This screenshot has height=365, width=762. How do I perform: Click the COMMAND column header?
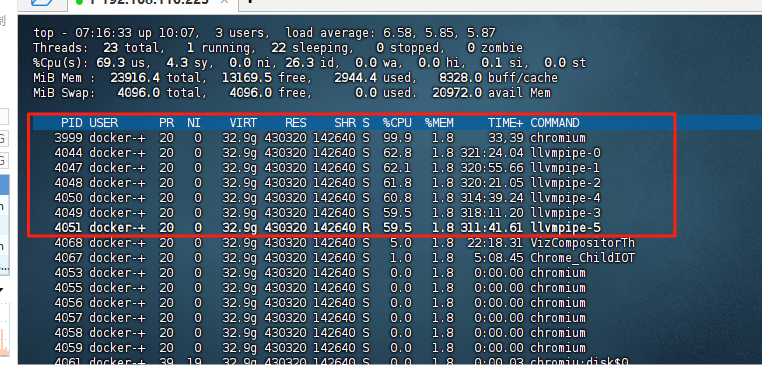[x=554, y=123]
